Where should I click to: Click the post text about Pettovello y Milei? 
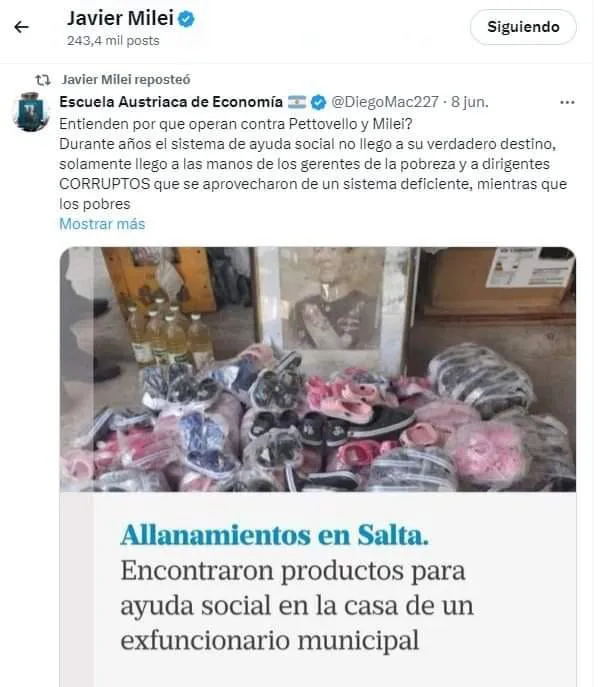(x=313, y=164)
